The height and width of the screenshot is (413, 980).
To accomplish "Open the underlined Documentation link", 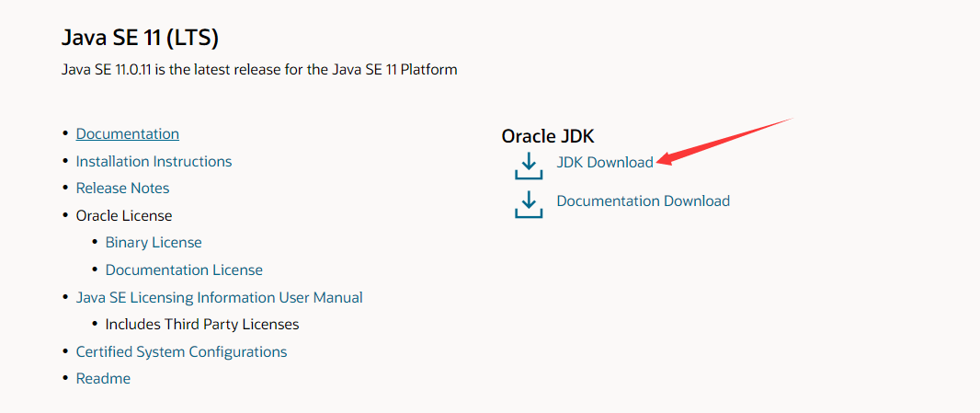I will point(128,134).
